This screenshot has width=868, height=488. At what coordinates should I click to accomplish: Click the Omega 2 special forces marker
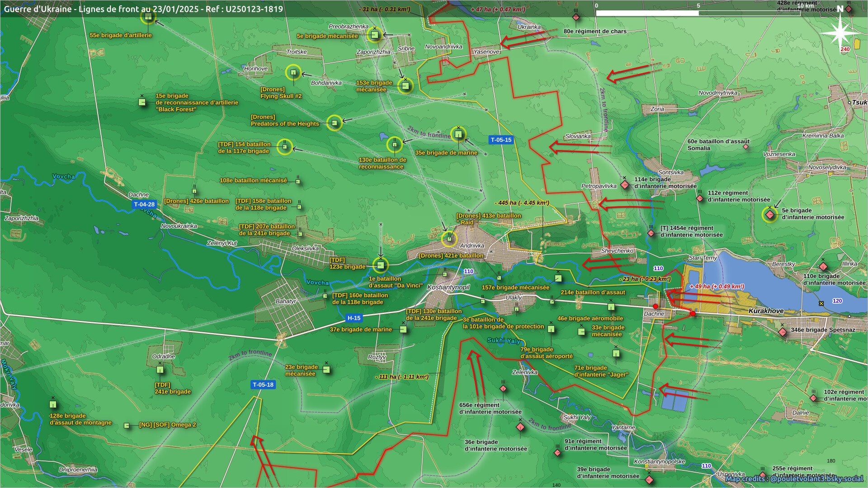point(127,426)
